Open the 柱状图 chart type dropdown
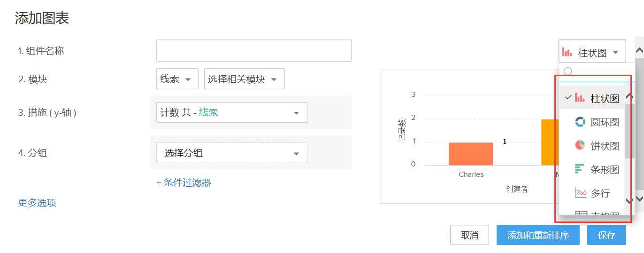Image resolution: width=644 pixels, height=253 pixels. tap(592, 51)
